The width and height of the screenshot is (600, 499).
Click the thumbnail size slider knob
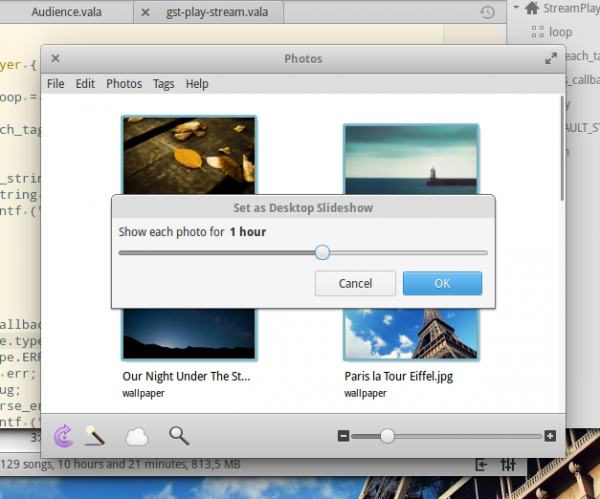tap(387, 436)
